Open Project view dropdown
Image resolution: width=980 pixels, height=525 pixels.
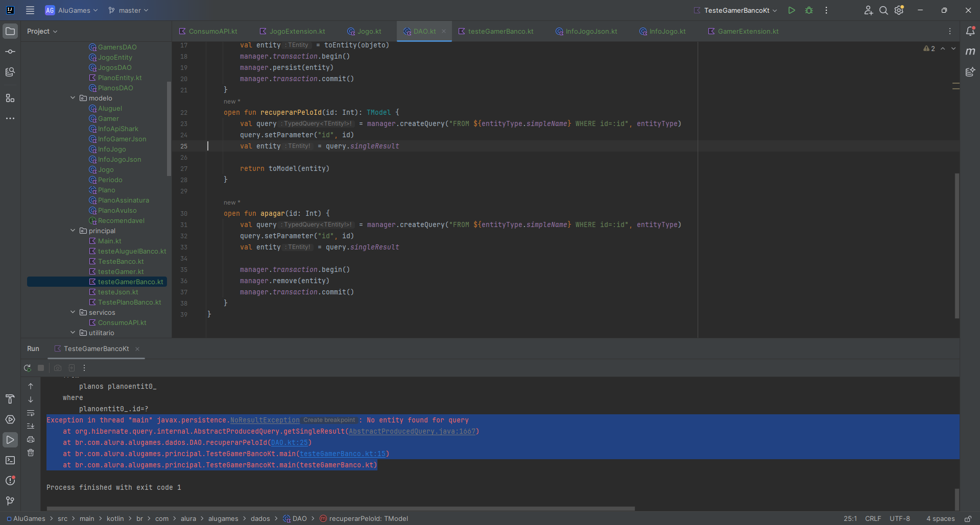coord(42,31)
